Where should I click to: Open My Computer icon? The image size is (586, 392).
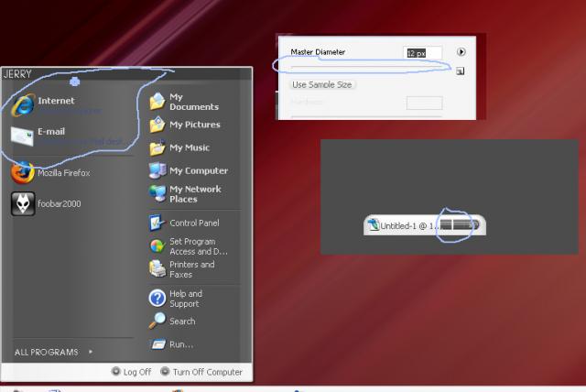pyautogui.click(x=157, y=170)
